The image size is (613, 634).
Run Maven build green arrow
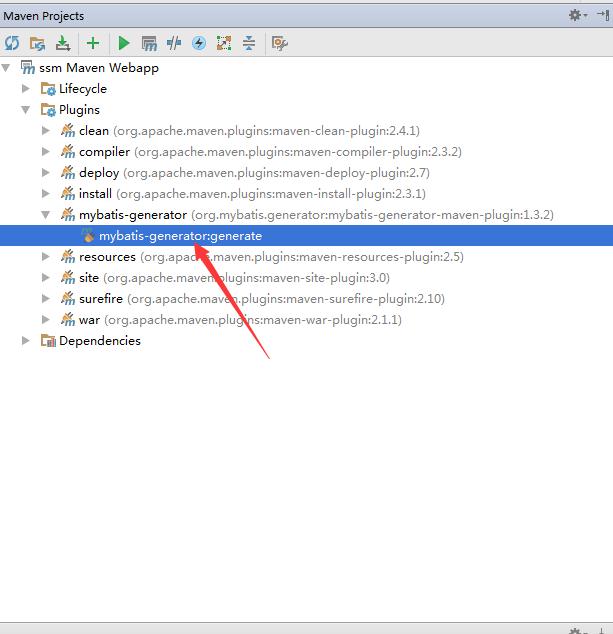123,43
